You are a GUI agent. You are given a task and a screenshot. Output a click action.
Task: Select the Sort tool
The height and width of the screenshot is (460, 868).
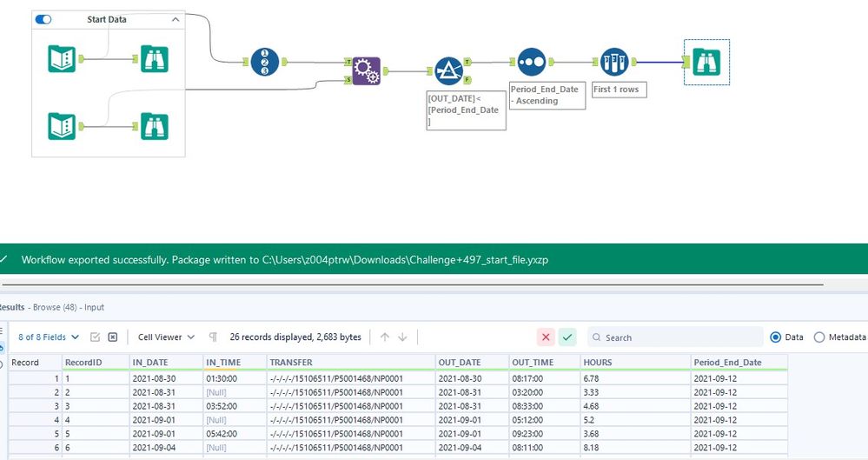(532, 62)
